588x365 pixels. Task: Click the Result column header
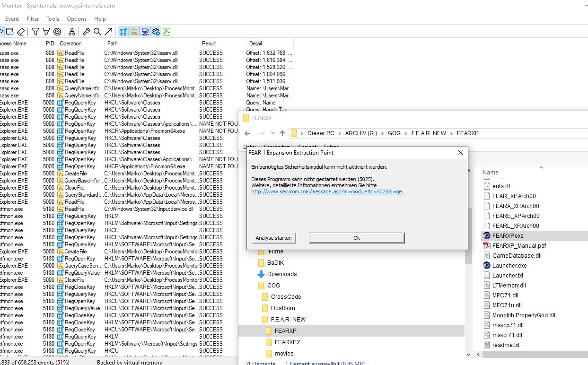222,43
